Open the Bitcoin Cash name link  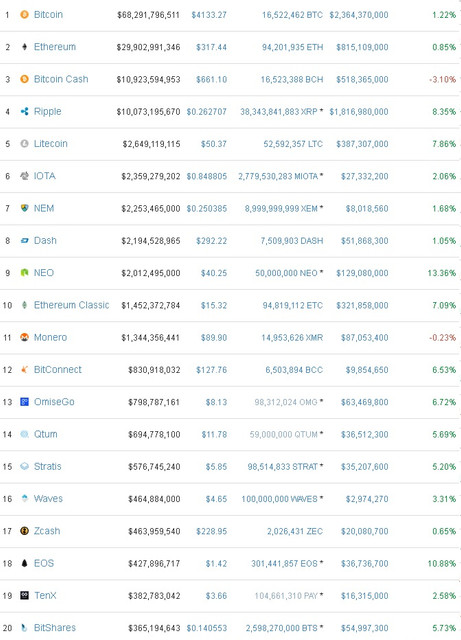[61, 79]
